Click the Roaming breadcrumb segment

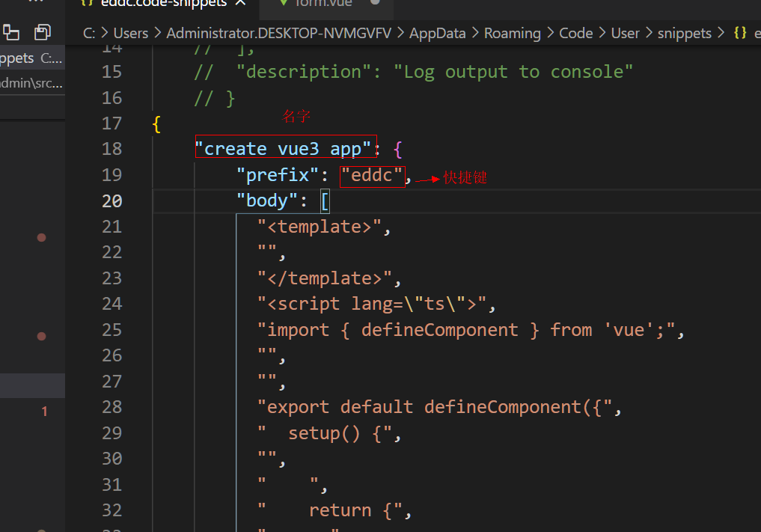pyautogui.click(x=512, y=34)
